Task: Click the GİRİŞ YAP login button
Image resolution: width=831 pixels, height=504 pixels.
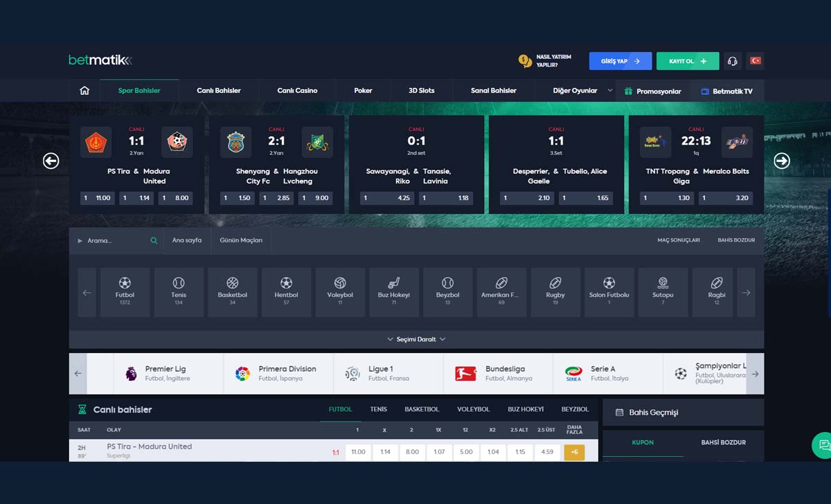Action: click(x=620, y=61)
